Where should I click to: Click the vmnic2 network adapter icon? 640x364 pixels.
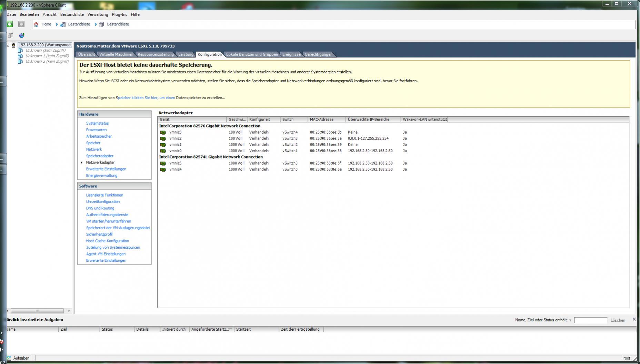[163, 138]
